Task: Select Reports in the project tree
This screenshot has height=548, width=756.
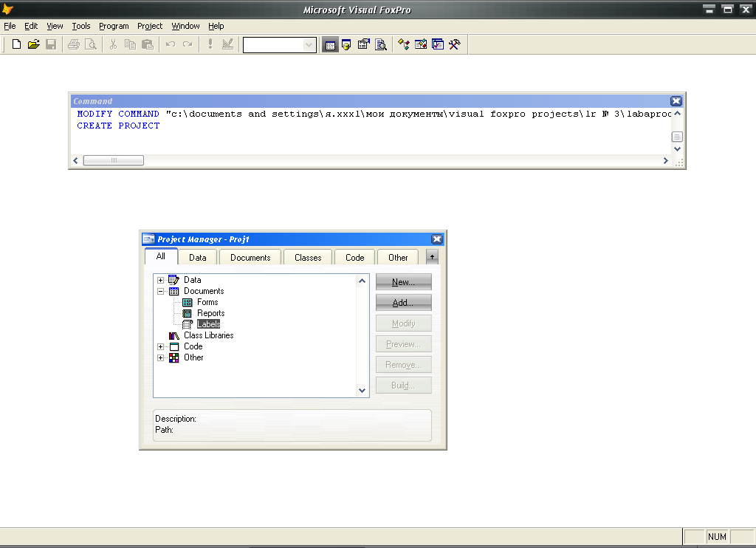Action: click(210, 313)
